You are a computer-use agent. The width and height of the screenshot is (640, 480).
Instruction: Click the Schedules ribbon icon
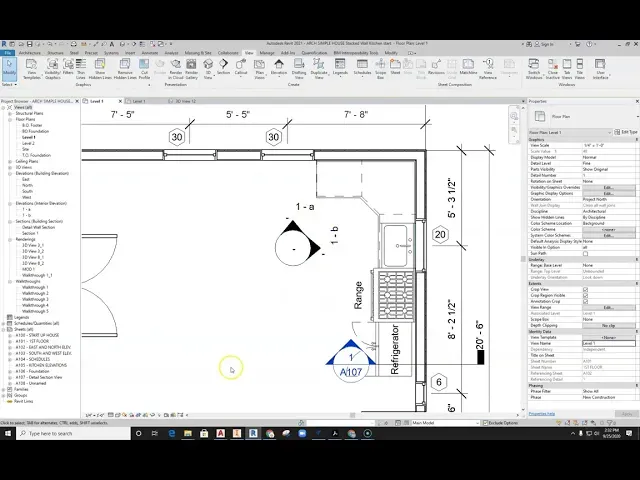click(362, 68)
